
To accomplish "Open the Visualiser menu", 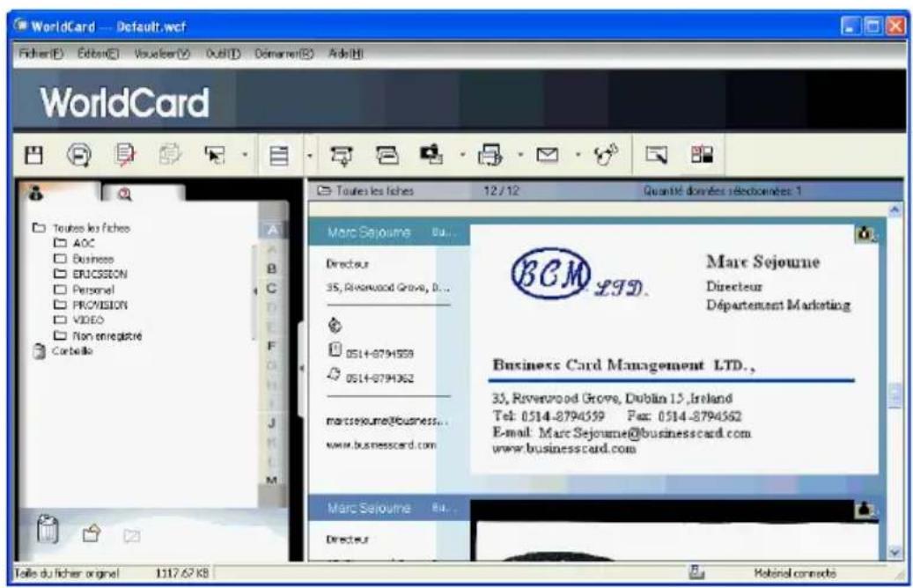I will 162,54.
